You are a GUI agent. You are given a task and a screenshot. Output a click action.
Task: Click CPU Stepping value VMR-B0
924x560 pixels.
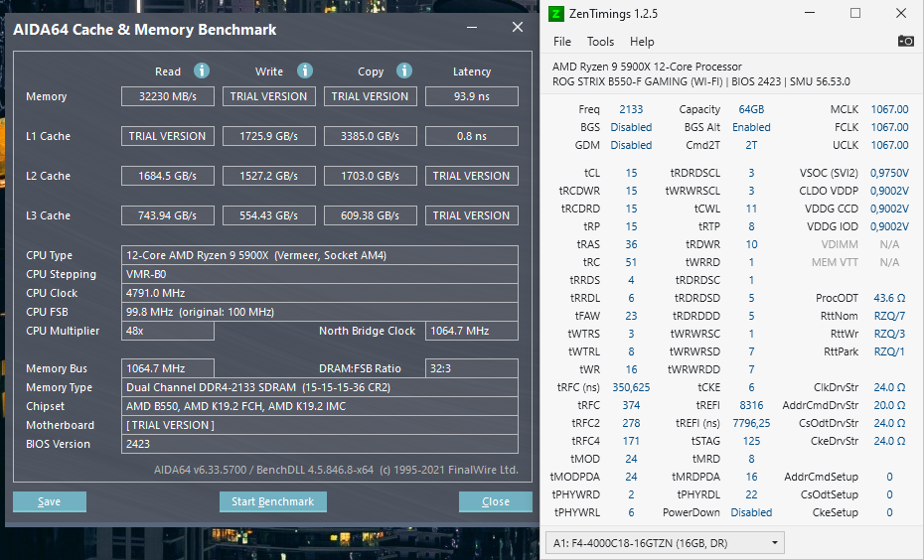[320, 274]
